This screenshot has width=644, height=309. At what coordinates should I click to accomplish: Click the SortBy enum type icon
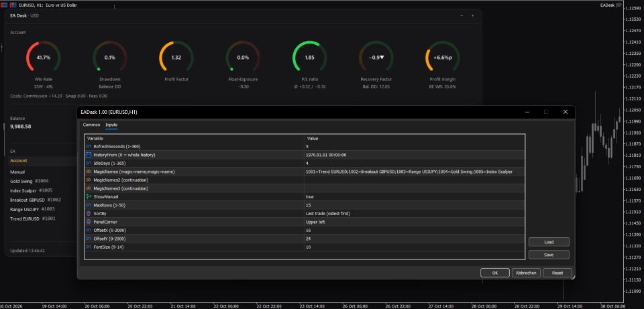89,213
